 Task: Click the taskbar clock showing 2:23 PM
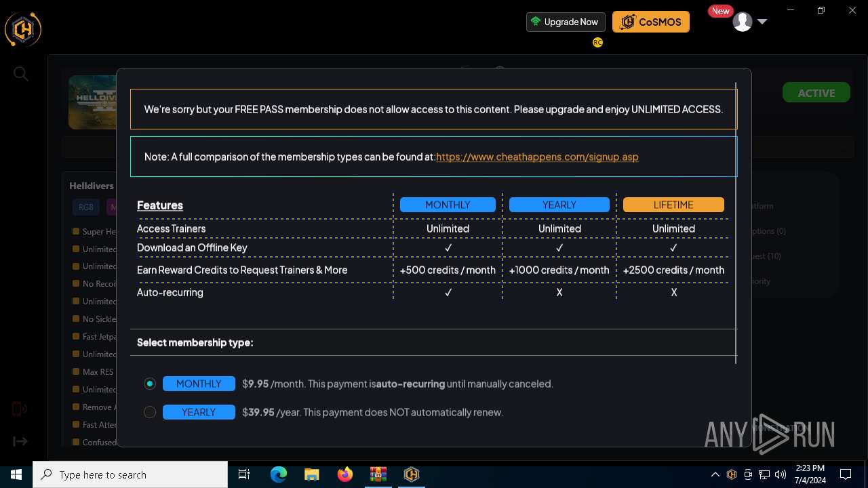point(811,474)
